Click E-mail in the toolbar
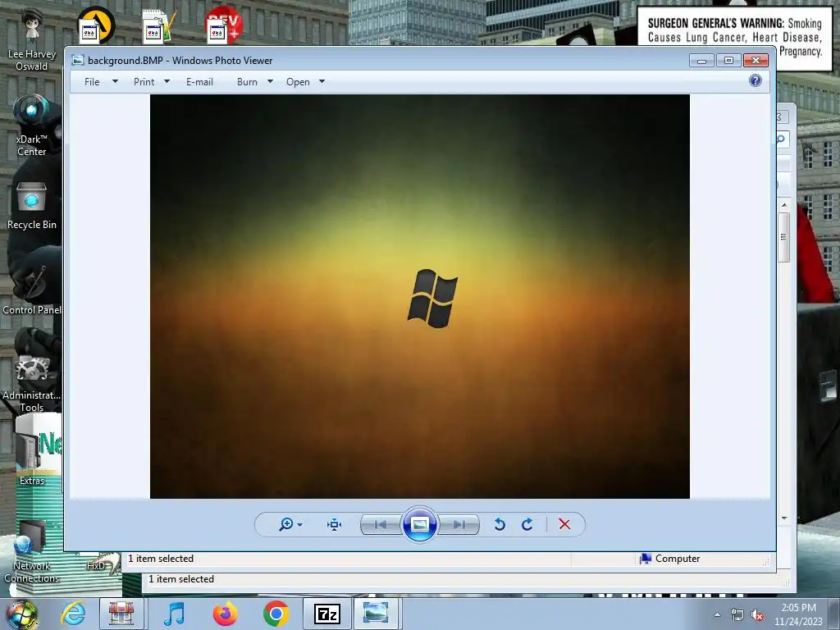Screen dimensions: 840x630 199,82
